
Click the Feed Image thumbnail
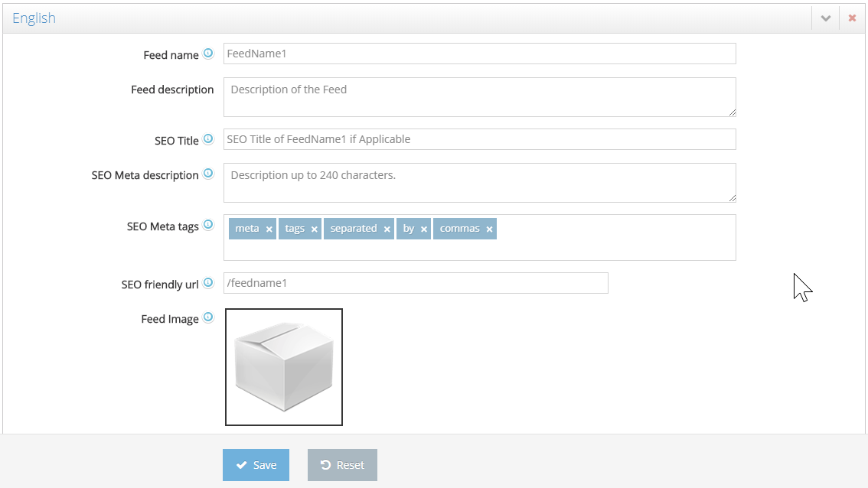point(284,366)
